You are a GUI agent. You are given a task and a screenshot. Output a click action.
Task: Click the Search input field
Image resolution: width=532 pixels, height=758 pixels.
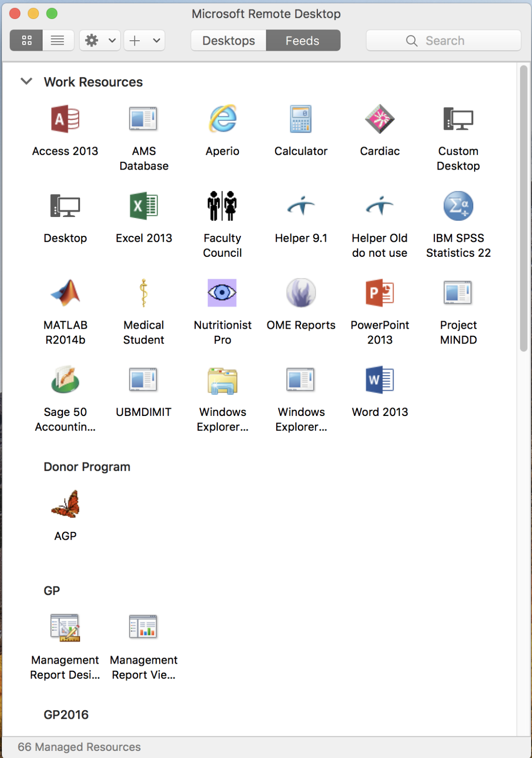pyautogui.click(x=444, y=40)
